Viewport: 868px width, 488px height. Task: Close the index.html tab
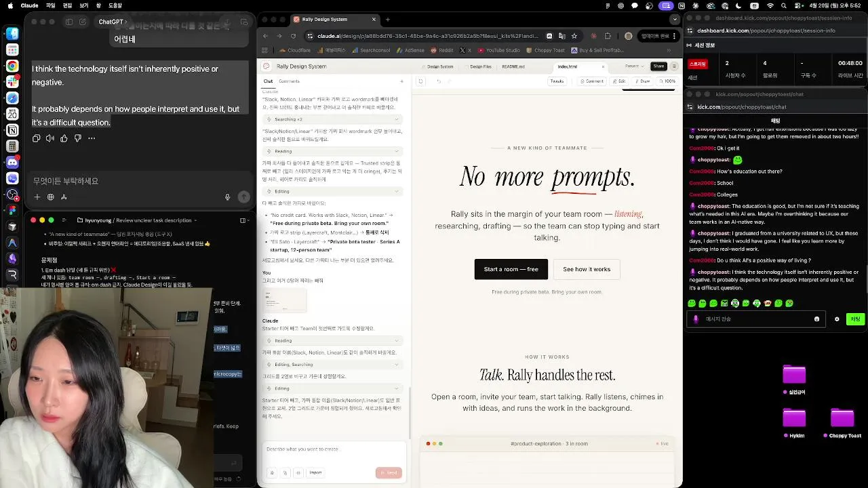tap(603, 66)
